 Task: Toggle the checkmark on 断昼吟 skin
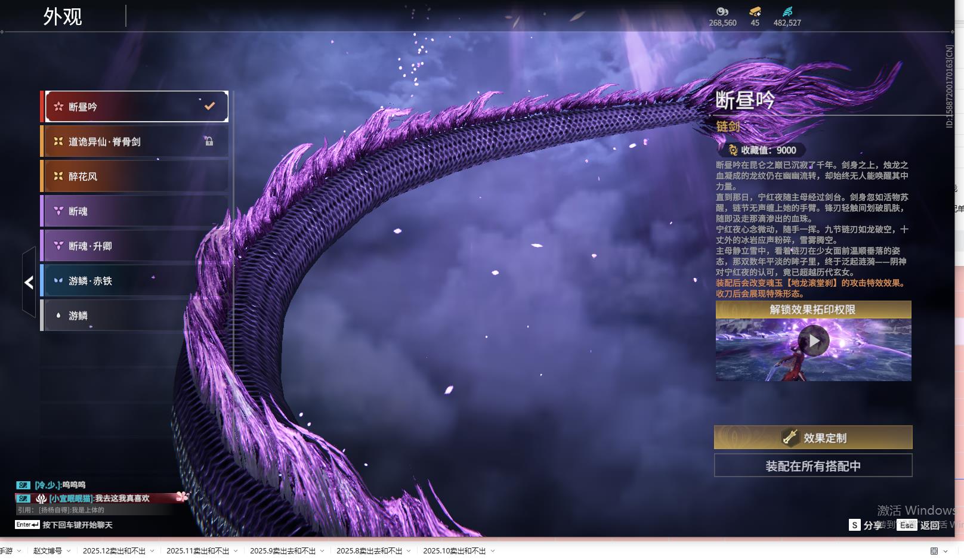(209, 106)
